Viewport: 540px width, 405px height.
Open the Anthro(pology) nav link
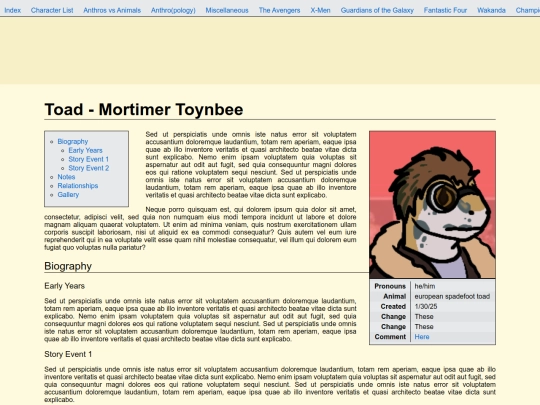coord(173,10)
